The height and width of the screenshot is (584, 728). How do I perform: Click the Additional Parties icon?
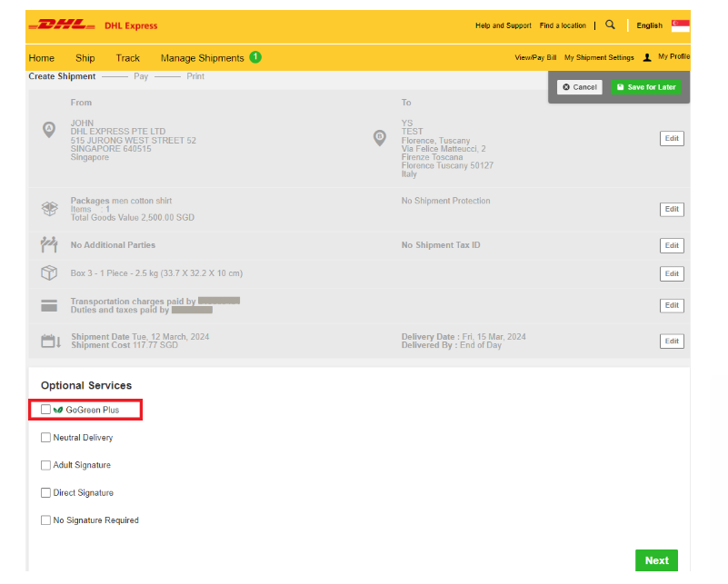pos(49,244)
